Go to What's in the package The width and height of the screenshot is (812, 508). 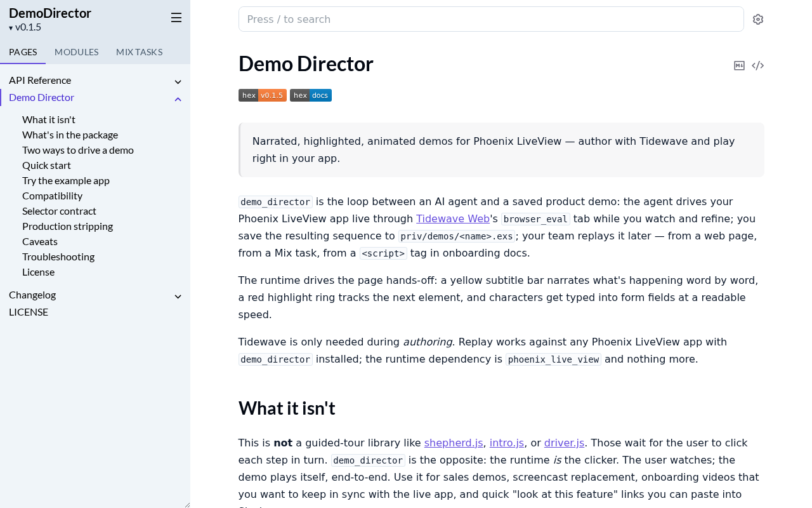point(70,135)
